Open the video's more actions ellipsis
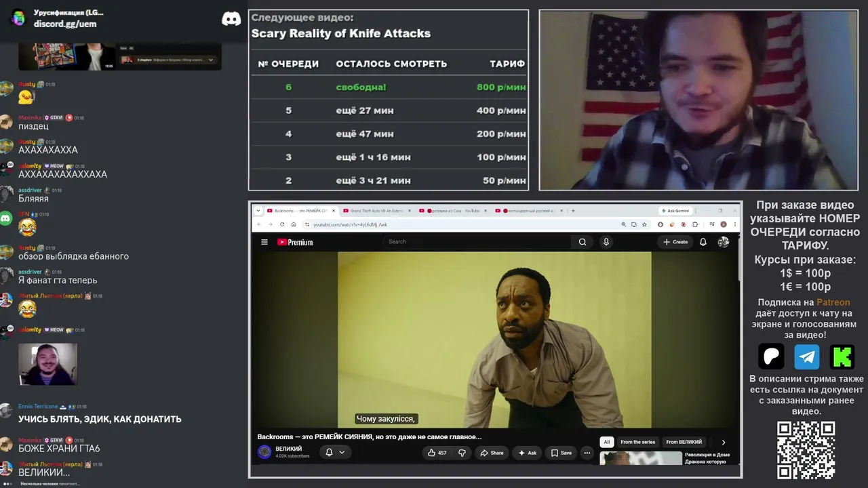 (587, 453)
